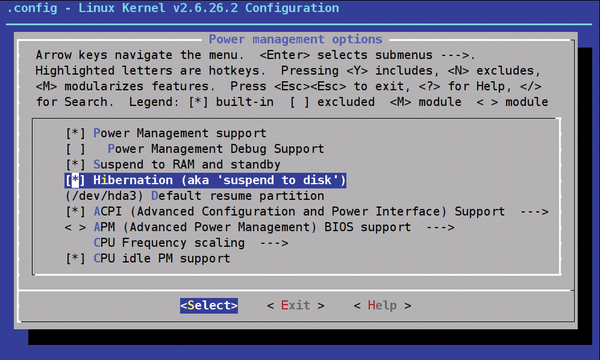600x360 pixels.
Task: Click the 'Highlighted letters are hotkeys' text
Action: (150, 71)
